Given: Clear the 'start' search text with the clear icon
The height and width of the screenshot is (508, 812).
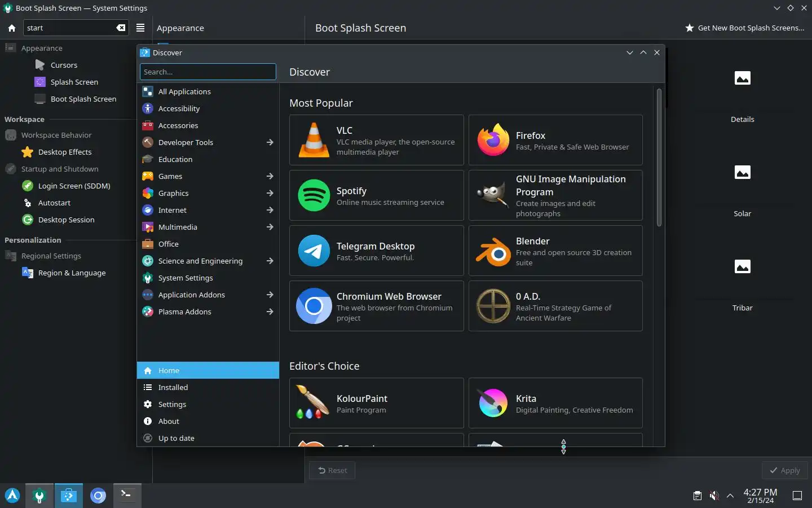Looking at the screenshot, I should pos(121,28).
